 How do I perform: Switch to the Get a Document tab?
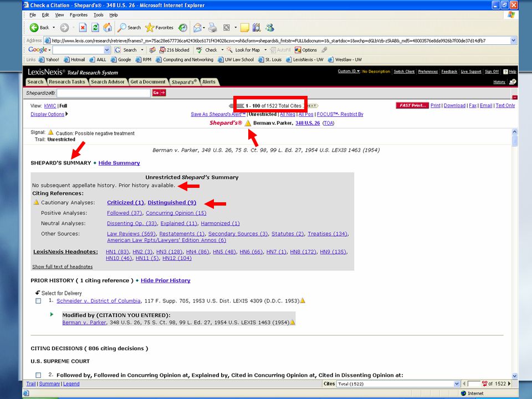point(148,82)
